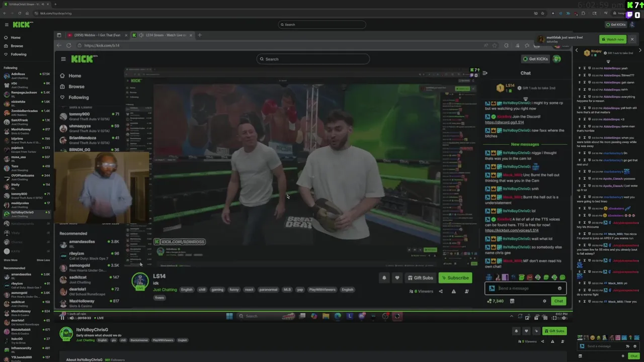Open ZombieBarricades channel in Following list
Screen dimensions: 644x362
click(x=26, y=113)
